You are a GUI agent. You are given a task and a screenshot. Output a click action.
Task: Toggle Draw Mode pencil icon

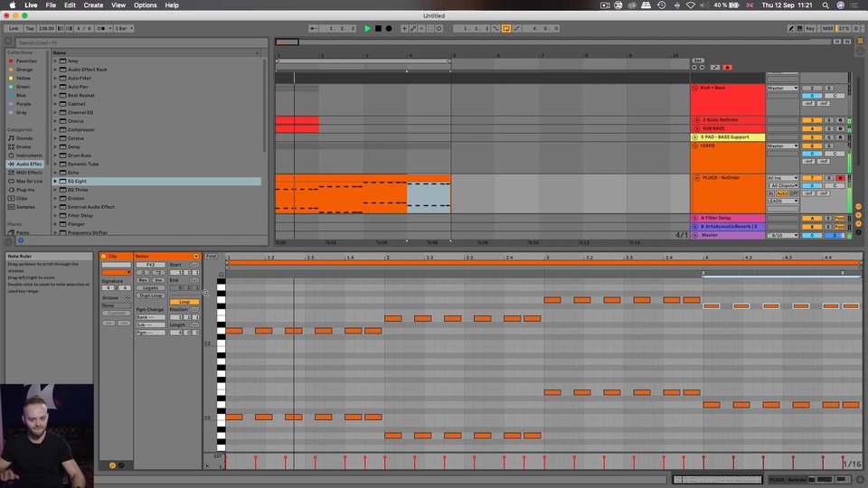pyautogui.click(x=790, y=28)
